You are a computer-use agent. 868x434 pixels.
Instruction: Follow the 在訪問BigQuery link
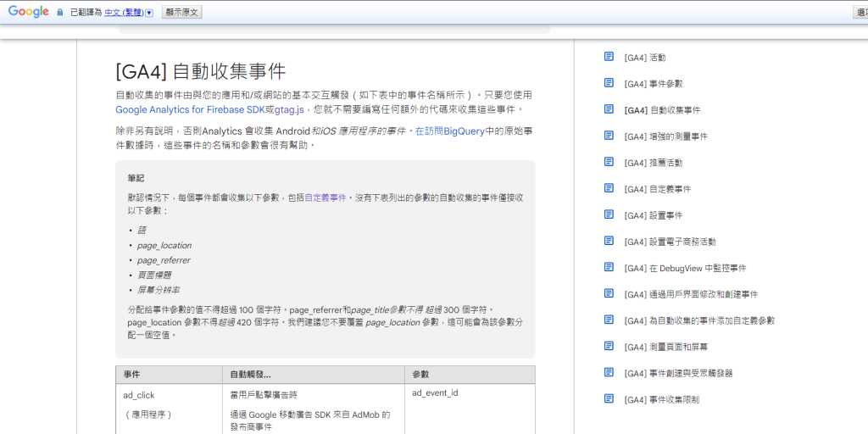(450, 131)
